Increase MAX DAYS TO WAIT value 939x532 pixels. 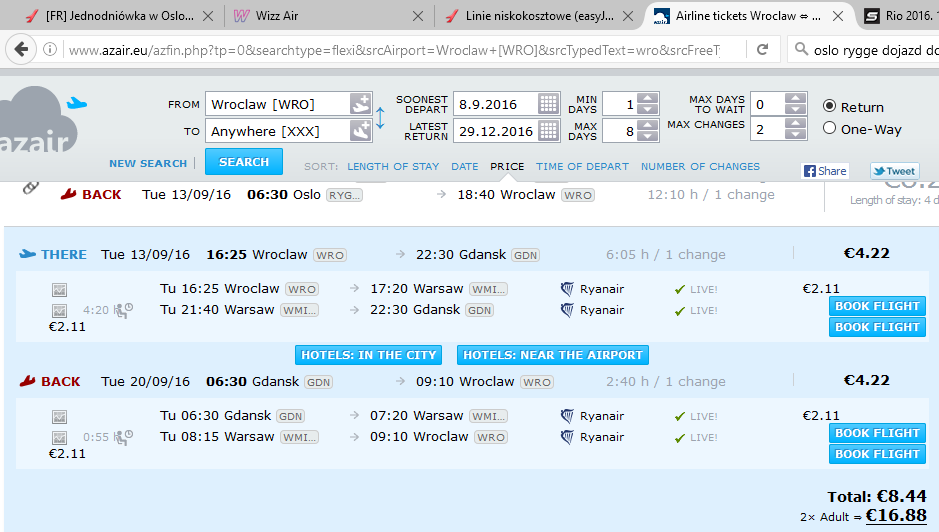click(x=795, y=98)
